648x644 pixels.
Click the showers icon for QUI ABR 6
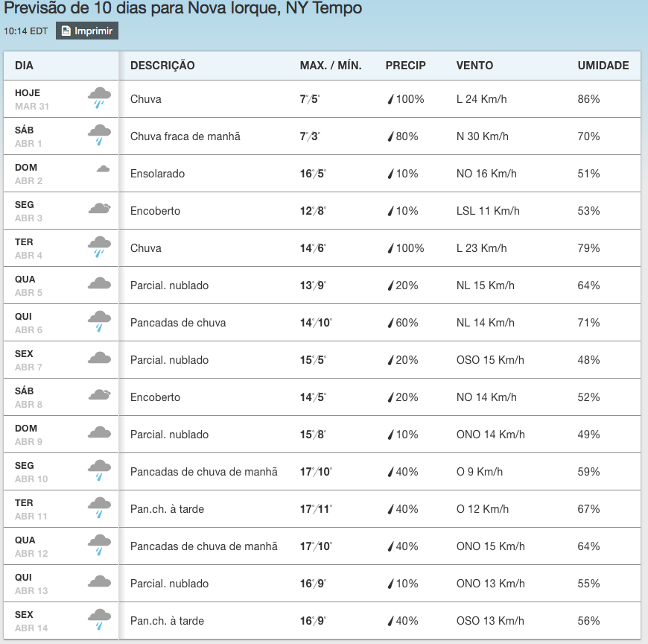pos(99,321)
